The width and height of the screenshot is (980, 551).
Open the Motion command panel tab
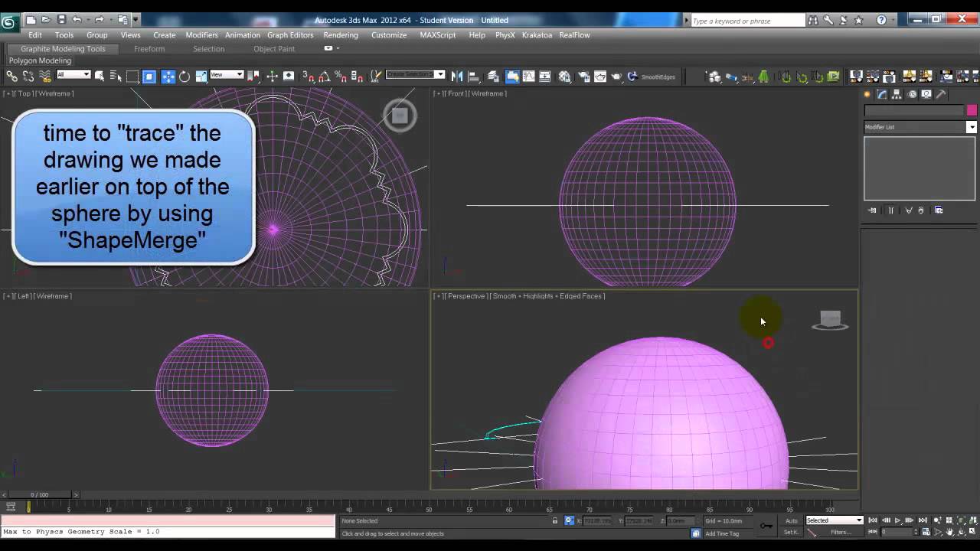click(x=912, y=94)
